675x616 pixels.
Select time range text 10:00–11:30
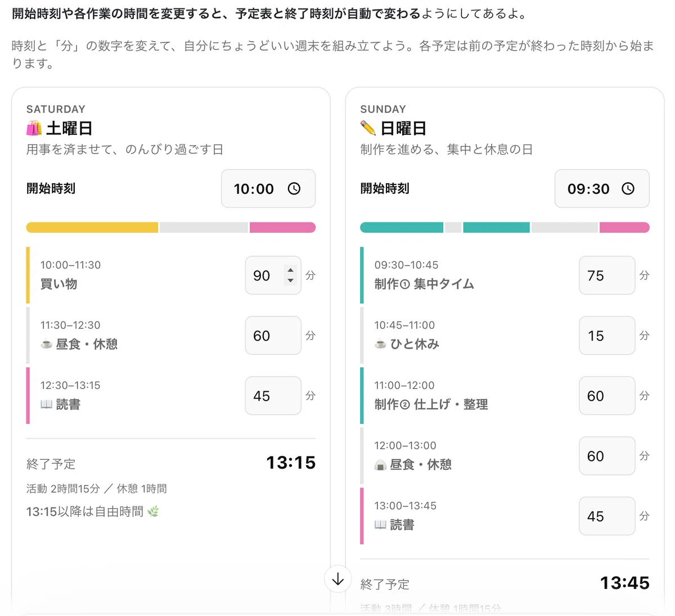click(x=70, y=265)
